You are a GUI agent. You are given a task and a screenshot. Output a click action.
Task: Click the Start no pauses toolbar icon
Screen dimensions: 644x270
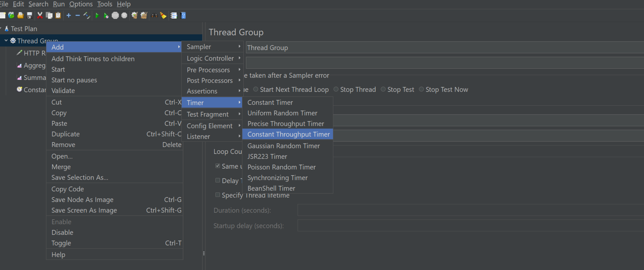point(106,15)
